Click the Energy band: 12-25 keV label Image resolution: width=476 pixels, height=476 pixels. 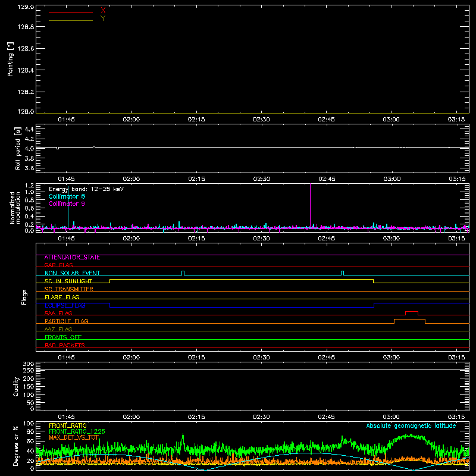(86, 189)
